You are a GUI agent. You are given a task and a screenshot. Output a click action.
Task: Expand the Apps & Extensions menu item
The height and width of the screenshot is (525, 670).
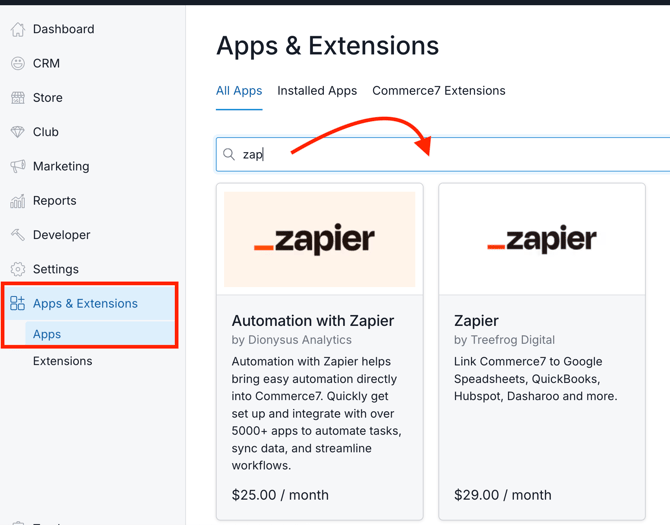tap(85, 304)
